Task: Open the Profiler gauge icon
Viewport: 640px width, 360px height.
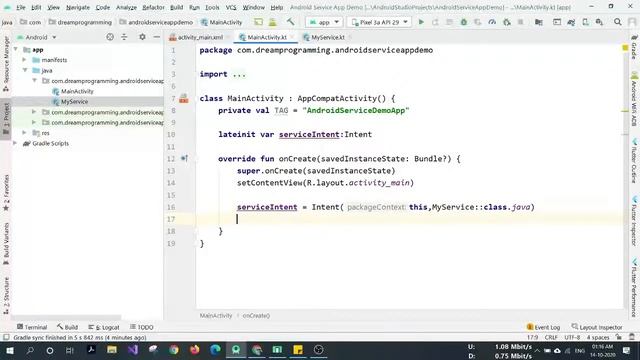Action: click(492, 22)
